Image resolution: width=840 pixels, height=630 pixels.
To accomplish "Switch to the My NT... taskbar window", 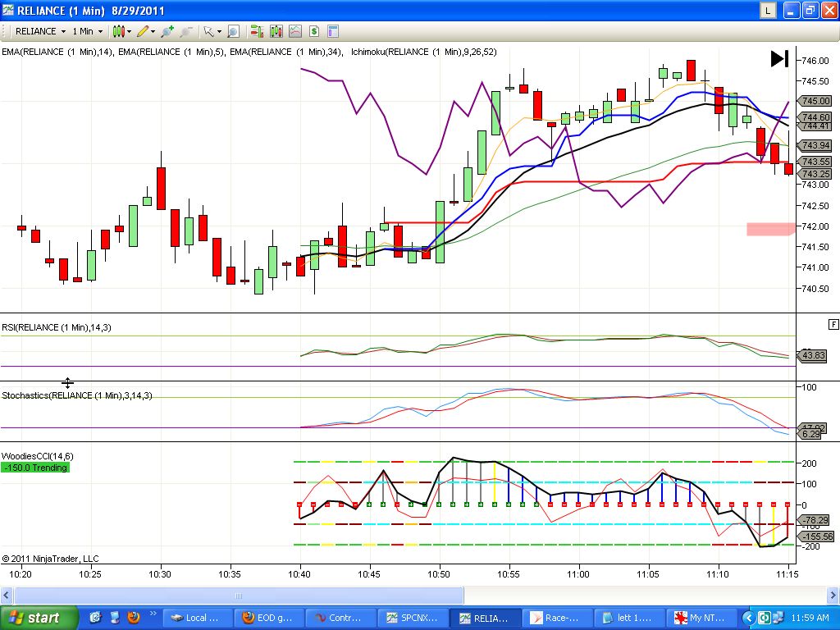I will click(701, 618).
